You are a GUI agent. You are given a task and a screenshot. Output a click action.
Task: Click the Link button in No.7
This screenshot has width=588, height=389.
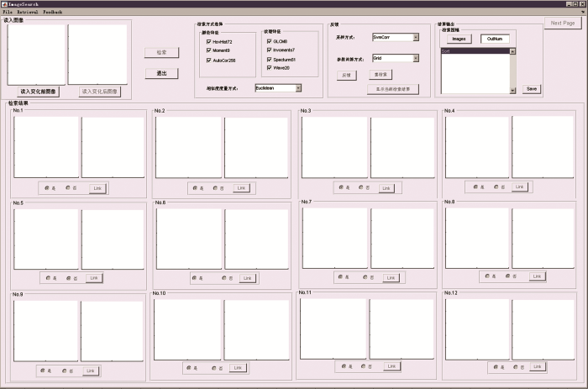391,278
